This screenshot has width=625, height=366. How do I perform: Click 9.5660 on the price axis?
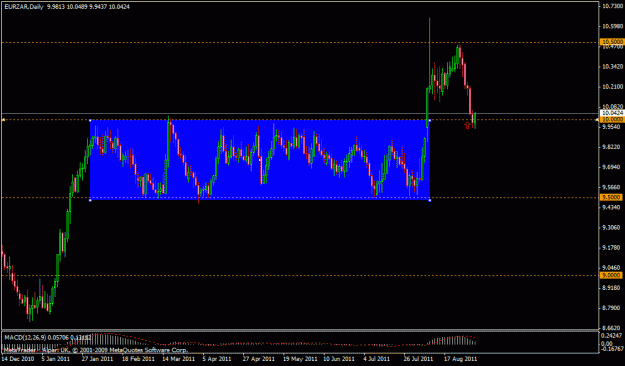[x=612, y=187]
